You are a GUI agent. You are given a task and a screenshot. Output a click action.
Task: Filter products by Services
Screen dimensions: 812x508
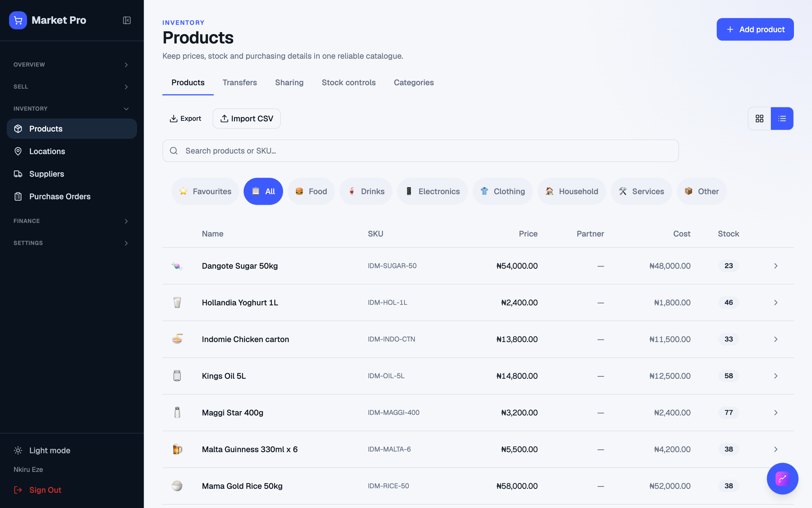point(641,191)
